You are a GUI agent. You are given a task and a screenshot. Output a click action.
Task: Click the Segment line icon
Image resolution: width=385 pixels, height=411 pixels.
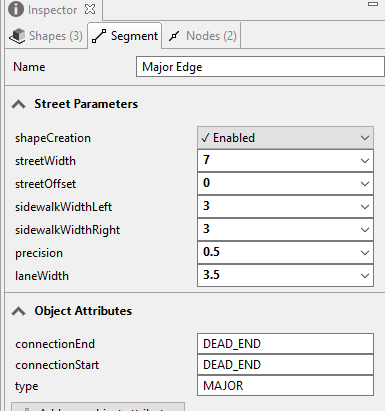(99, 36)
